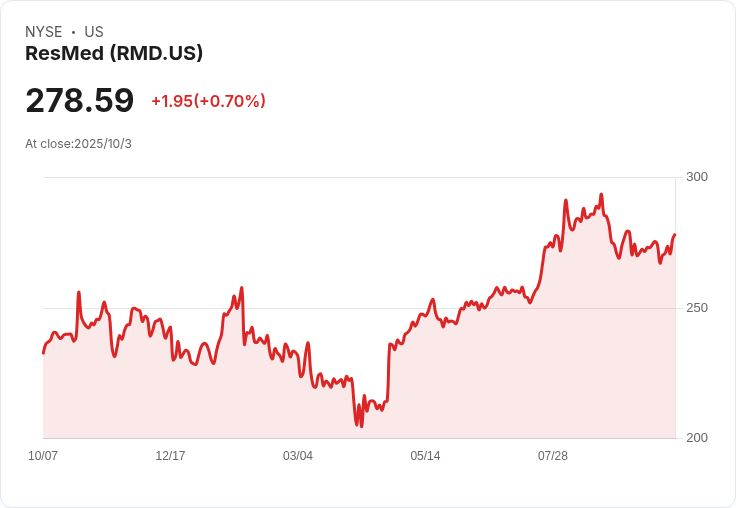Click the 07/28 date axis label
Image resolution: width=736 pixels, height=508 pixels.
tap(552, 456)
